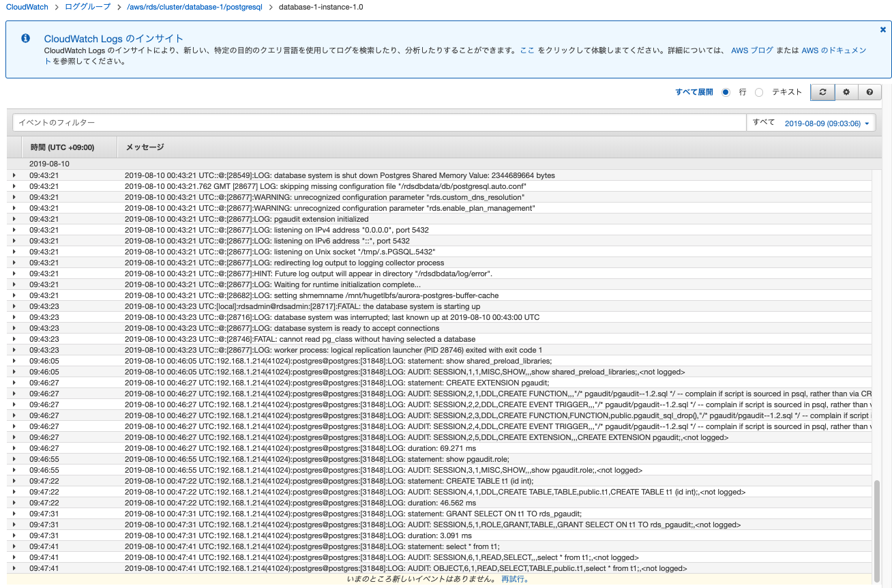This screenshot has height=588, width=892.
Task: Expand the 'listening on IPv4 address' row
Action: [x=14, y=230]
